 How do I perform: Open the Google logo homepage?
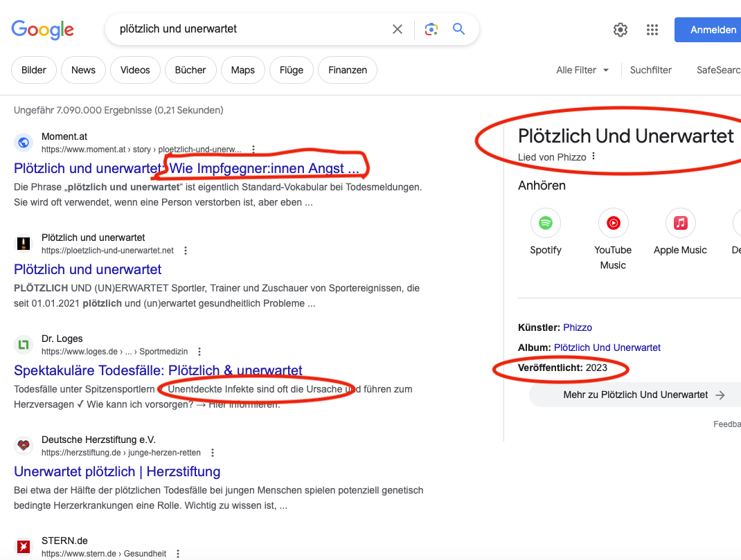click(42, 29)
